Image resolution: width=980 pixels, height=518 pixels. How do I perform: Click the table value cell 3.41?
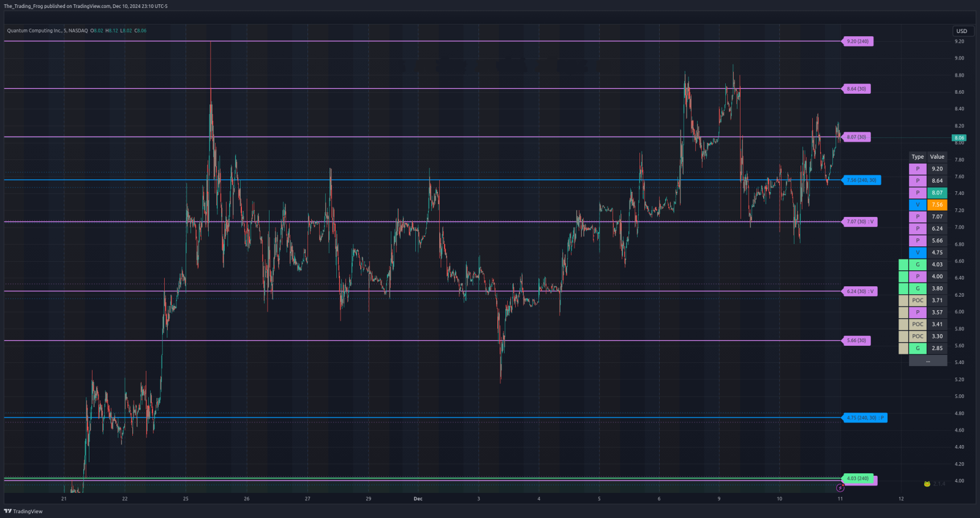point(937,324)
